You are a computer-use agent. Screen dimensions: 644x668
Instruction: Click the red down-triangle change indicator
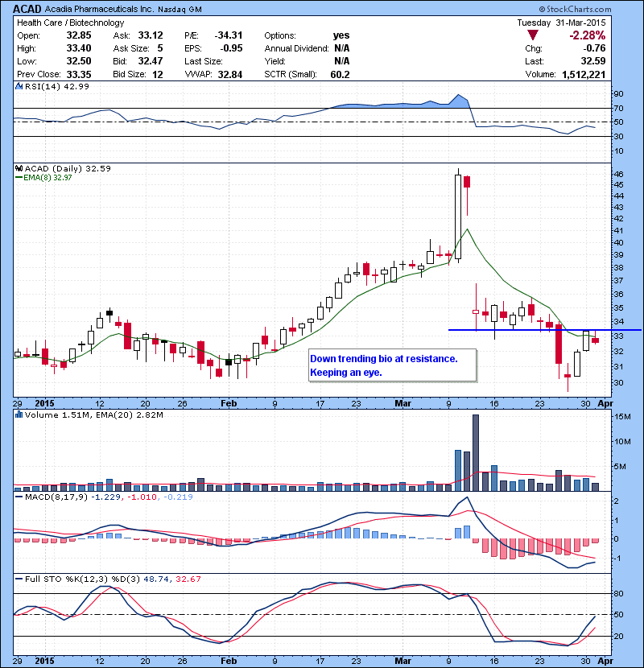point(533,35)
